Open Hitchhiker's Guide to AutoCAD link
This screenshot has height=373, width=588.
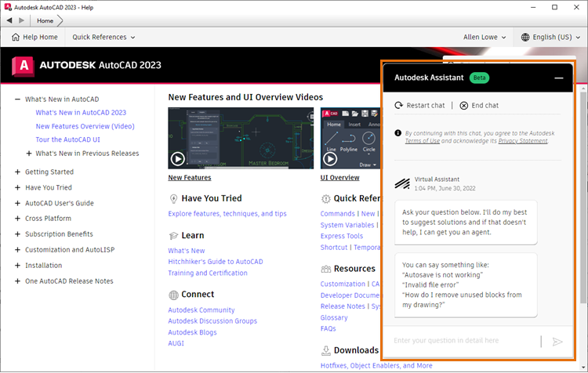[216, 262]
